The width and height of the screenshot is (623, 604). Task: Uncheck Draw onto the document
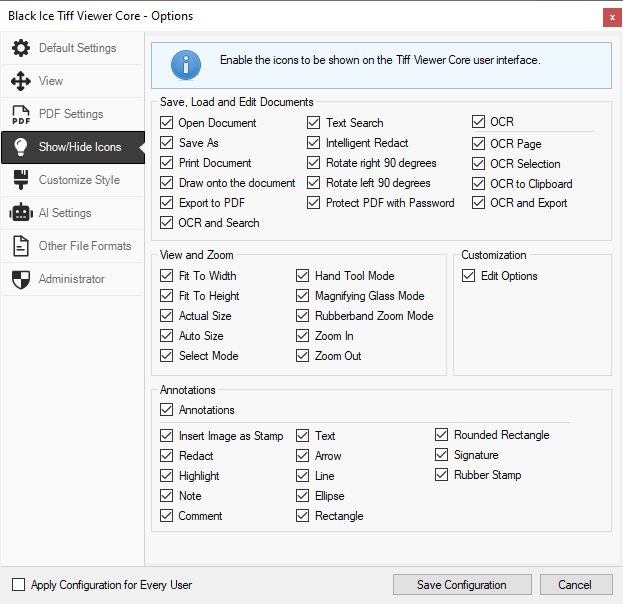coord(166,182)
